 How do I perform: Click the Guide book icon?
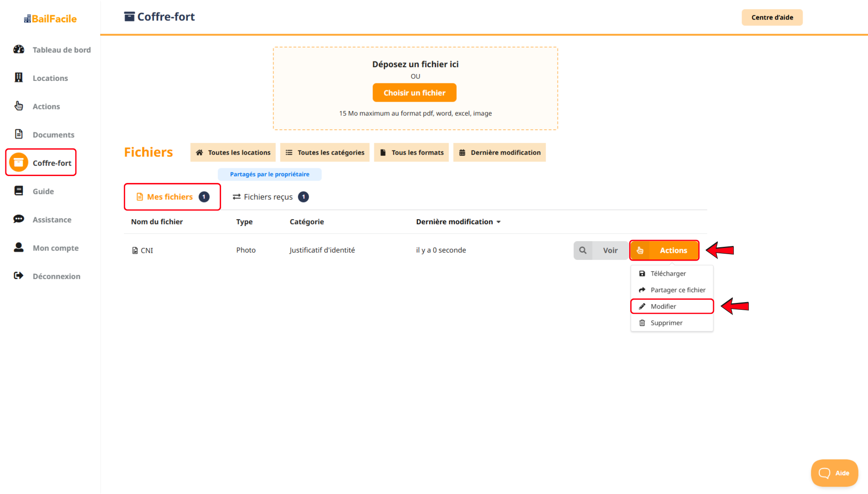[19, 191]
